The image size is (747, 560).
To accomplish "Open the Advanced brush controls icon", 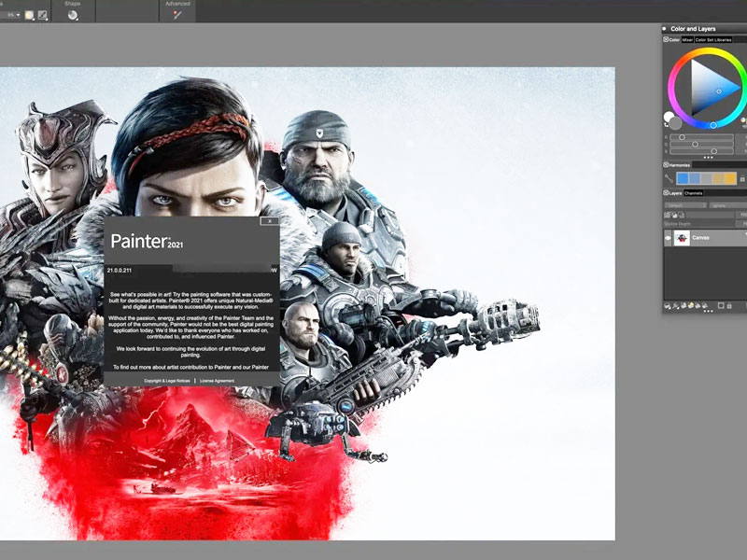I will click(177, 15).
